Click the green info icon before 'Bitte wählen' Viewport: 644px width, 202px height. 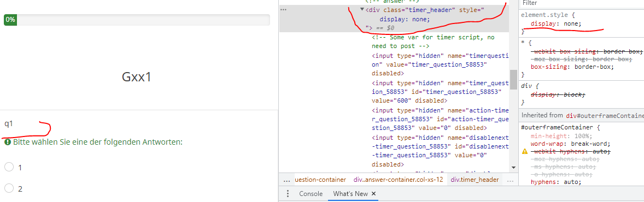tap(8, 142)
